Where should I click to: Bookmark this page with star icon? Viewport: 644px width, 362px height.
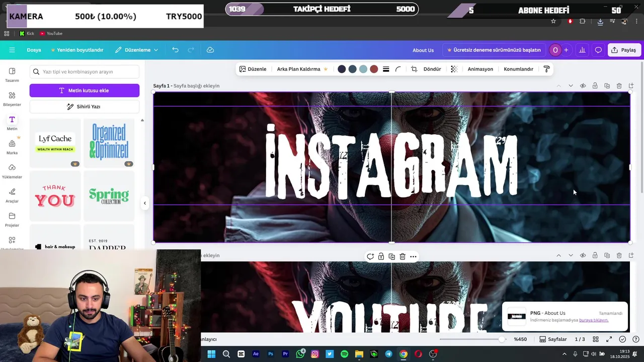tap(553, 21)
